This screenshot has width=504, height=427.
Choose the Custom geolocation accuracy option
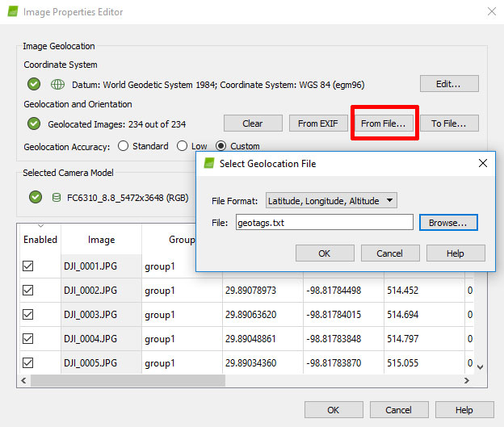[x=221, y=147]
